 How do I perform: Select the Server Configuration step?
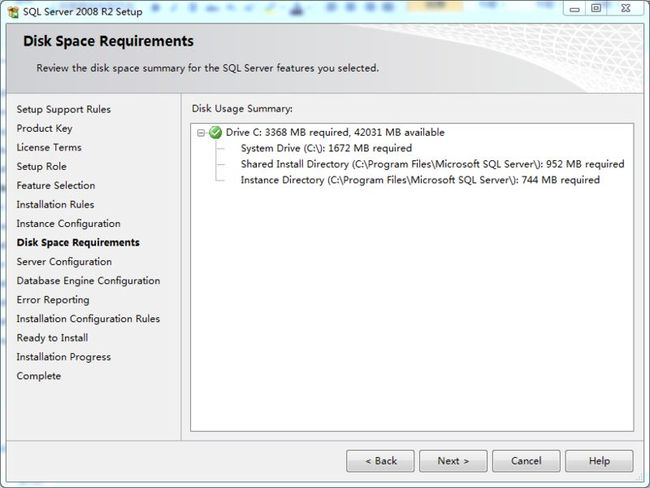pyautogui.click(x=64, y=262)
